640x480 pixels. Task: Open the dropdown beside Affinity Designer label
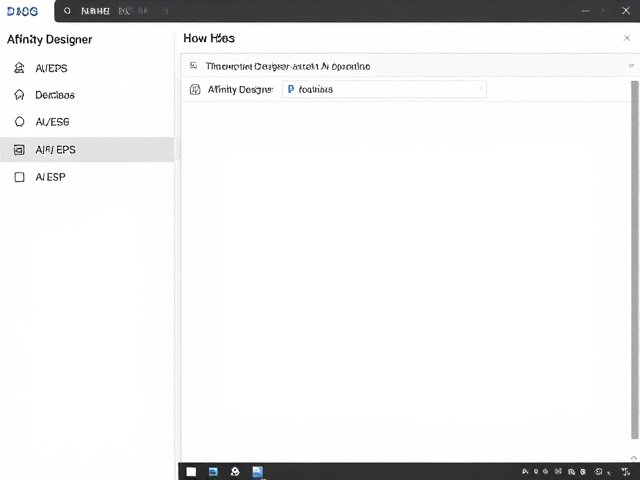coord(384,89)
